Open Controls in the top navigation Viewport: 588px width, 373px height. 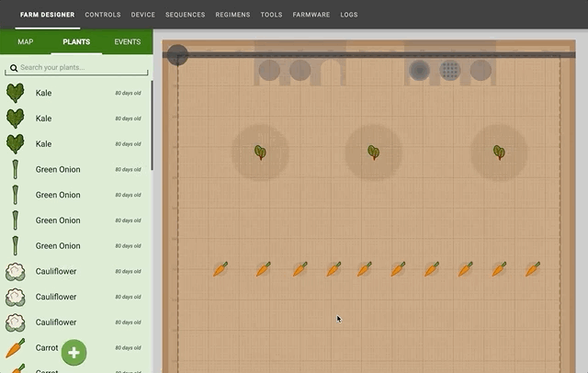click(x=102, y=15)
